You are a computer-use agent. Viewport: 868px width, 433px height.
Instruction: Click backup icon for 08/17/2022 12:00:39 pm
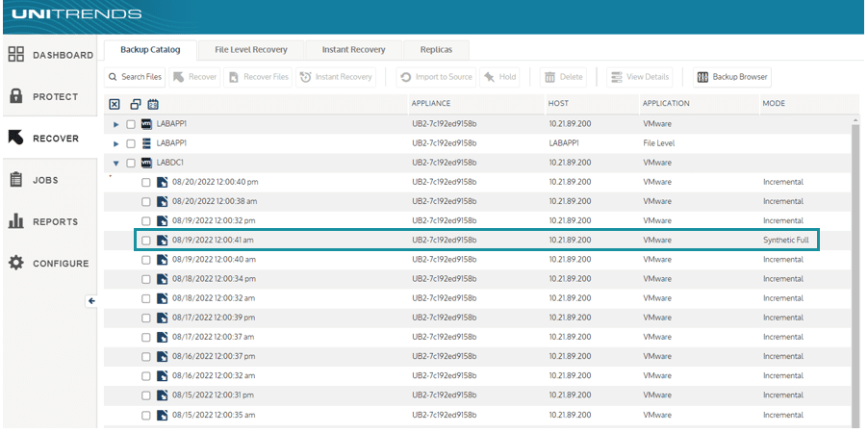(x=162, y=318)
